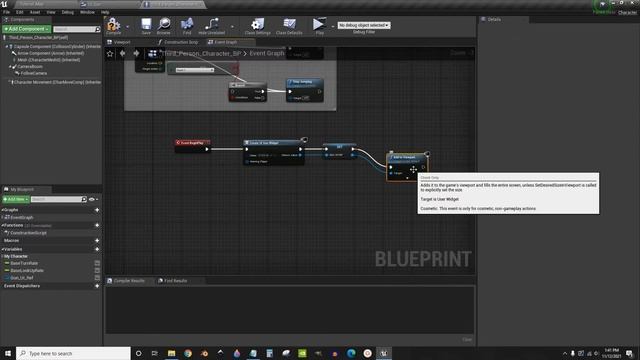Click the Windows Start button
640x360 pixels.
(8, 353)
